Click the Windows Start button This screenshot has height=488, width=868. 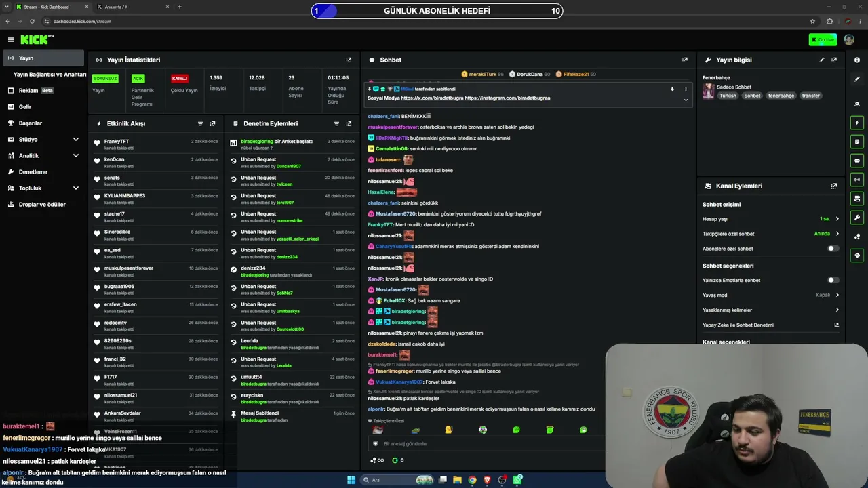(x=351, y=480)
